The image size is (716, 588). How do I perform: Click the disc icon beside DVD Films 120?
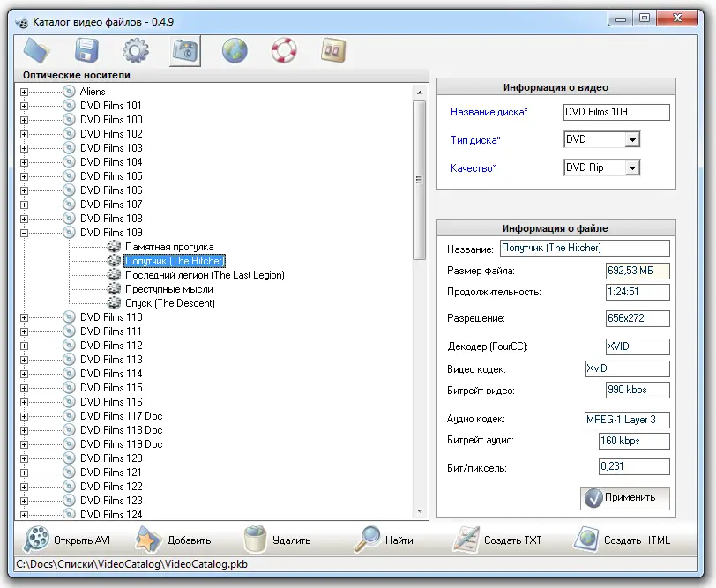[x=69, y=458]
